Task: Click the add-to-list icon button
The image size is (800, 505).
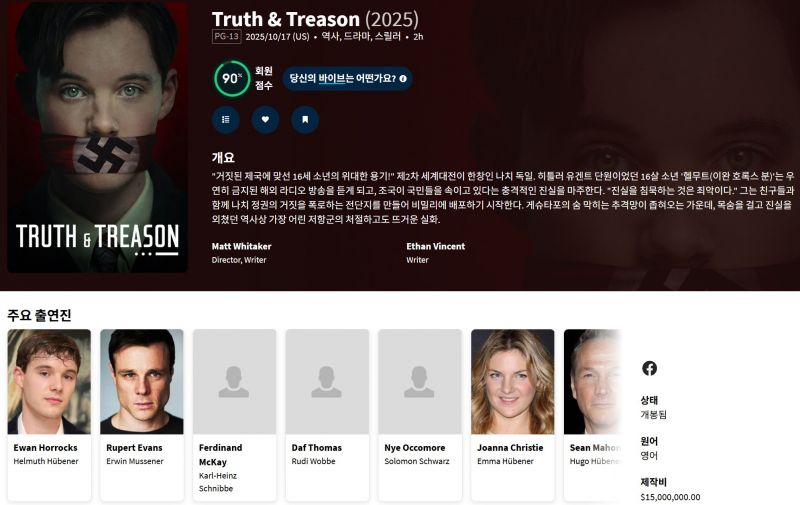Action: [226, 119]
